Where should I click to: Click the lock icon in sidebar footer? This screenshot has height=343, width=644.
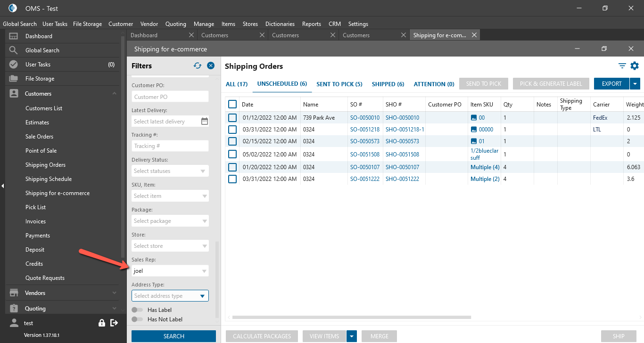[101, 323]
